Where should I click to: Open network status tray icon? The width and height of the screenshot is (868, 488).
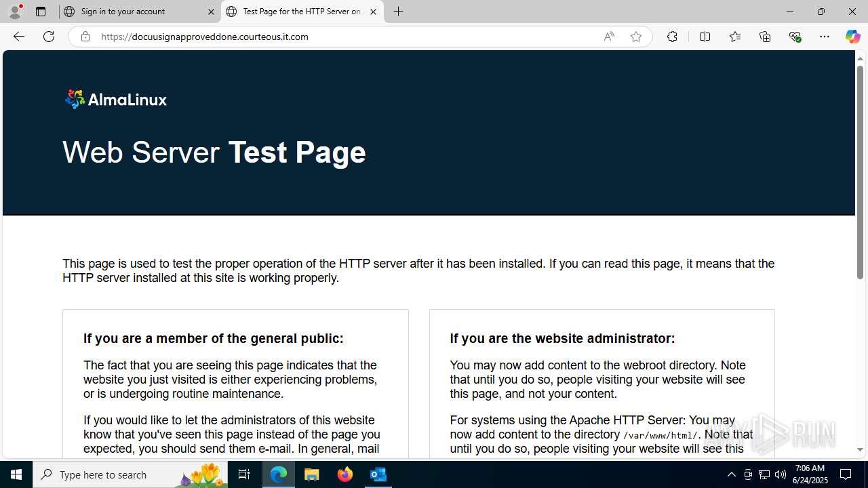764,474
